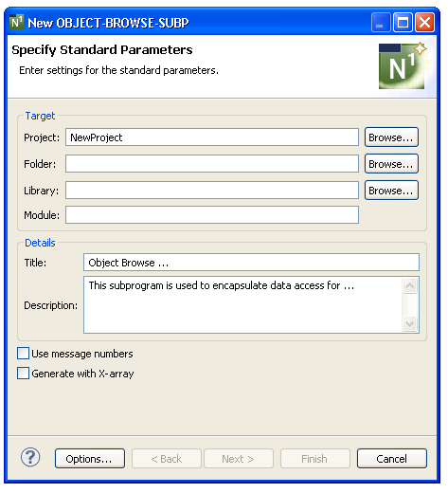Image resolution: width=448 pixels, height=493 pixels.
Task: Cancel the wizard
Action: pyautogui.click(x=392, y=459)
